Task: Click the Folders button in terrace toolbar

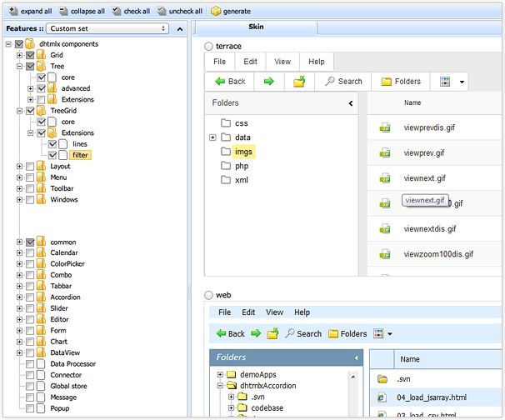Action: click(x=401, y=82)
